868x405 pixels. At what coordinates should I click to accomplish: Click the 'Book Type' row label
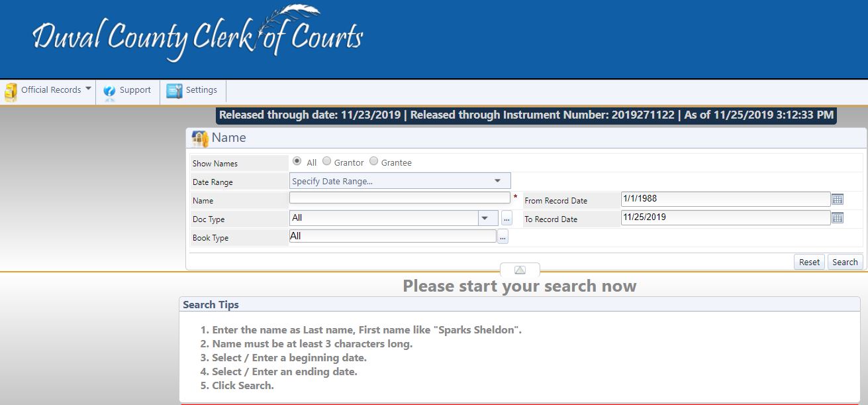coord(211,238)
